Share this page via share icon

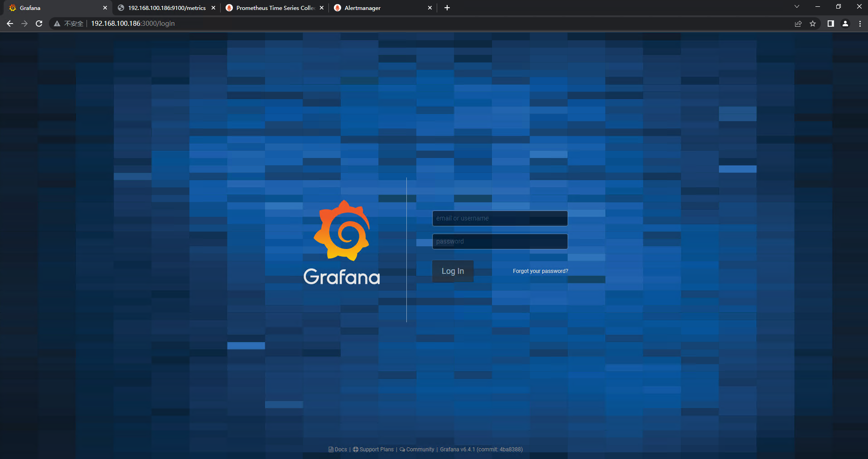tap(798, 24)
